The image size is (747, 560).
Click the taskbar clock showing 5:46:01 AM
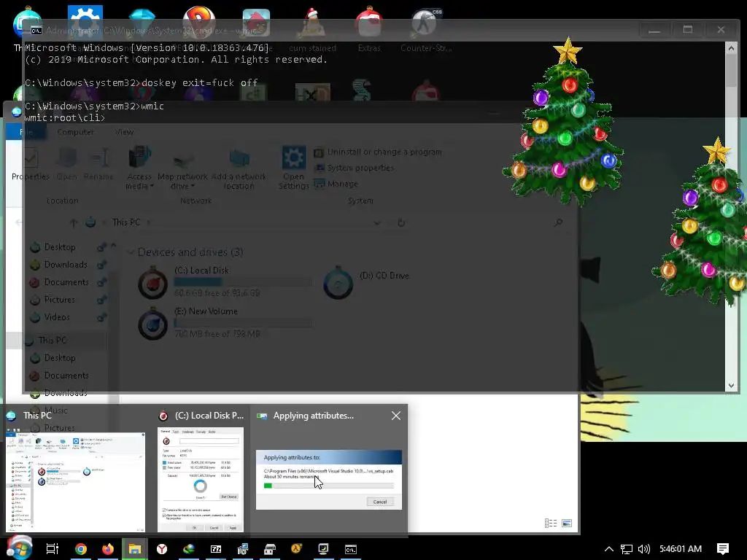(681, 549)
